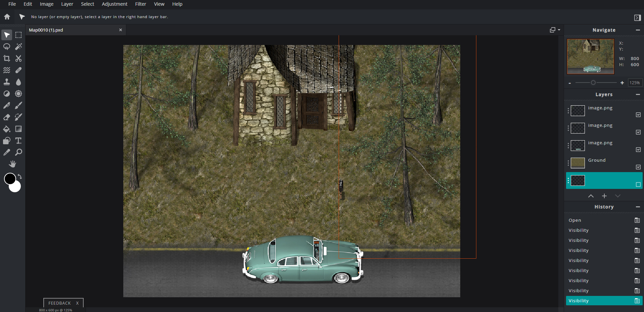Click the Open history step
Viewport: 644px width, 312px height.
click(575, 220)
